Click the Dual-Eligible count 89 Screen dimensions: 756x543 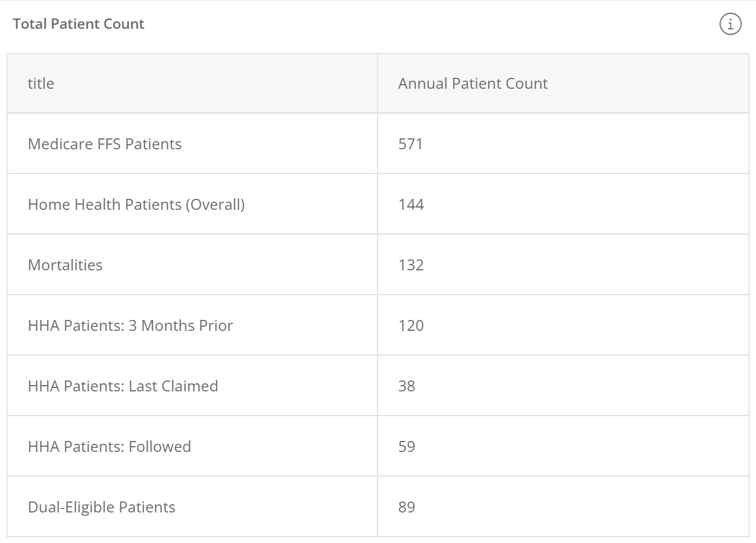(406, 507)
